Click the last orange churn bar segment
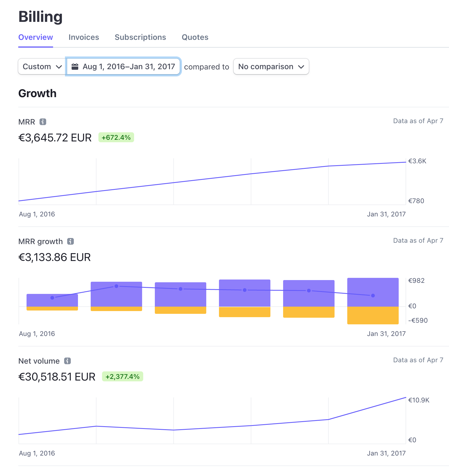The image size is (449, 476). pos(373,315)
